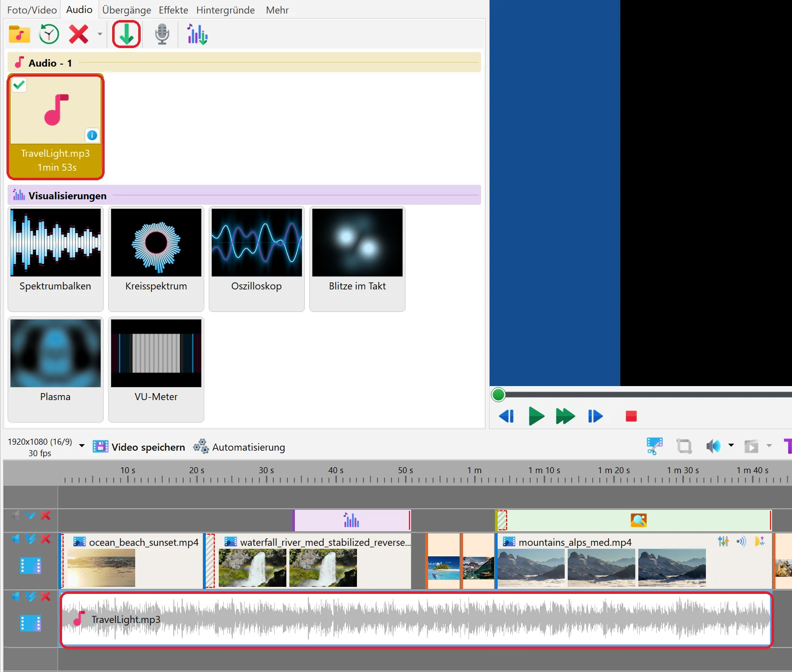Switch to the Foto/Video tab
Screen dimensions: 792x672
click(x=32, y=10)
